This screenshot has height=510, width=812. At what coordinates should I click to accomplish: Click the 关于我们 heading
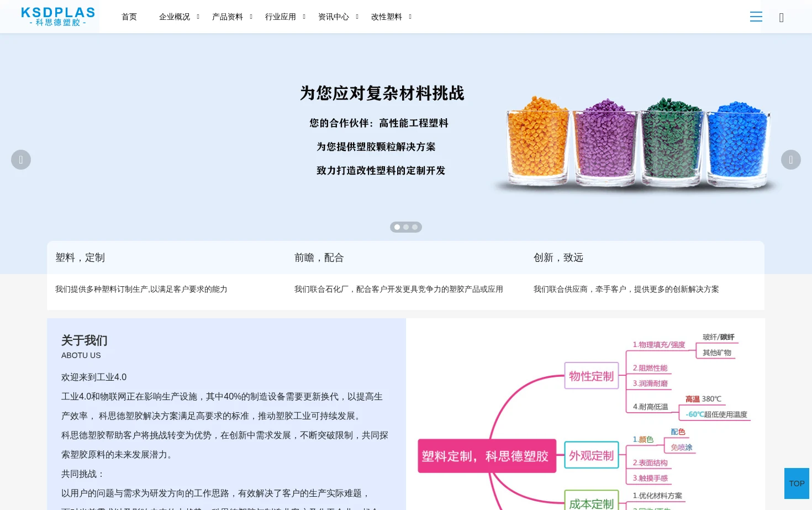pos(85,340)
